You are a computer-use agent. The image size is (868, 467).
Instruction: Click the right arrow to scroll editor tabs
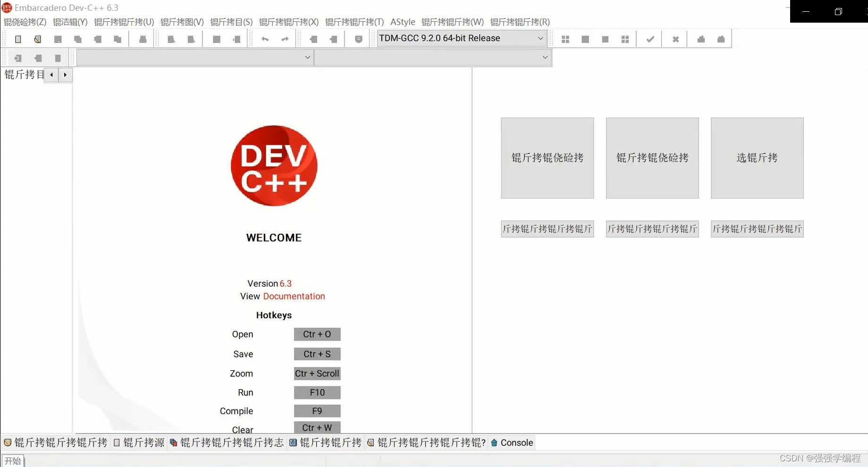click(x=65, y=75)
